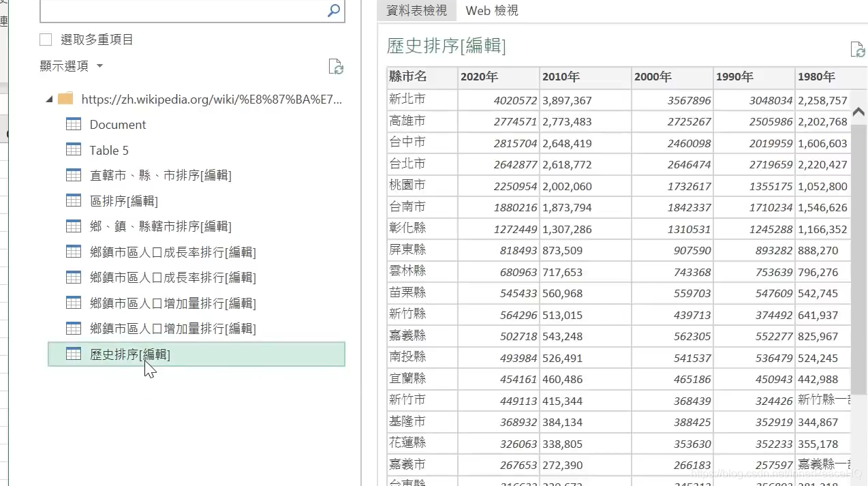This screenshot has width=868, height=486.
Task: Click the 1355175 value cell
Action: [754, 186]
